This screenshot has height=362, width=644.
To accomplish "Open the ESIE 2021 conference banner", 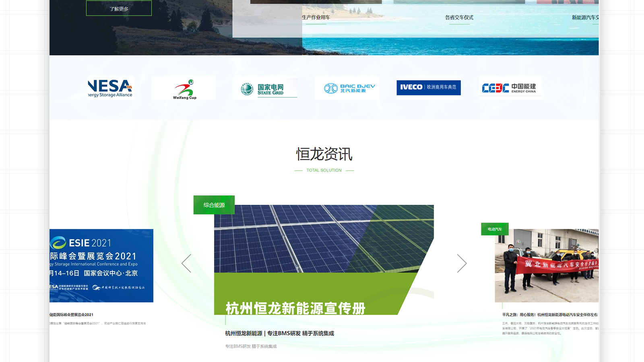I will (x=101, y=265).
